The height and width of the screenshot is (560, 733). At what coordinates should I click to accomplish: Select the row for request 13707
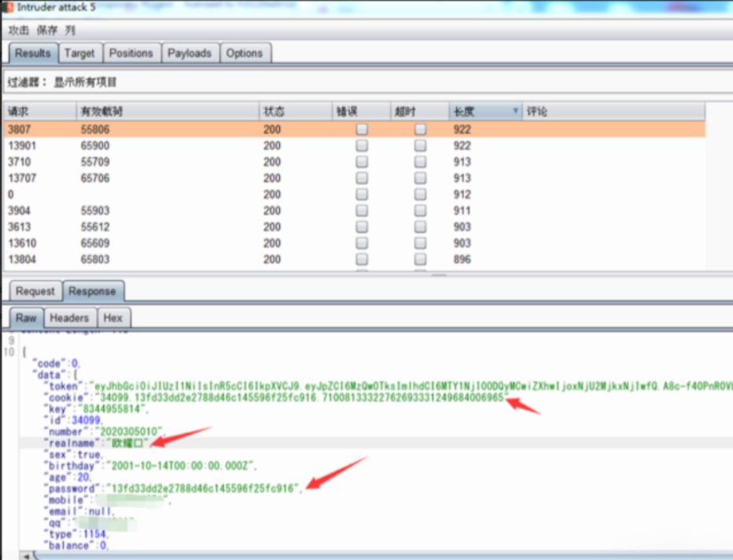pos(157,179)
